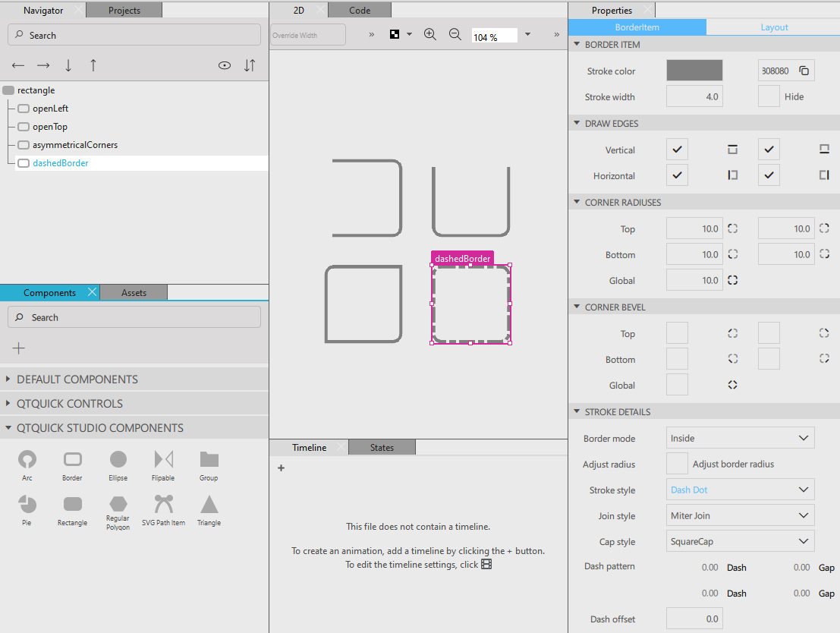Click the Navigator visibility eye icon
Viewport: 840px width, 633px height.
coord(225,65)
